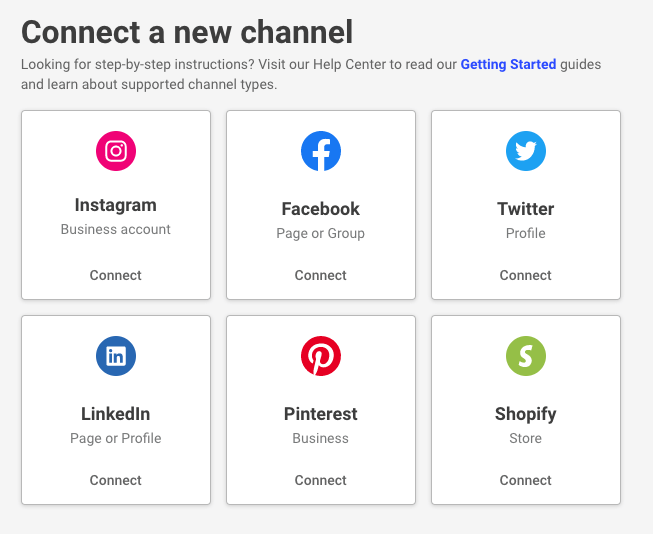Click the Facebook logo icon
The image size is (653, 534).
point(321,151)
